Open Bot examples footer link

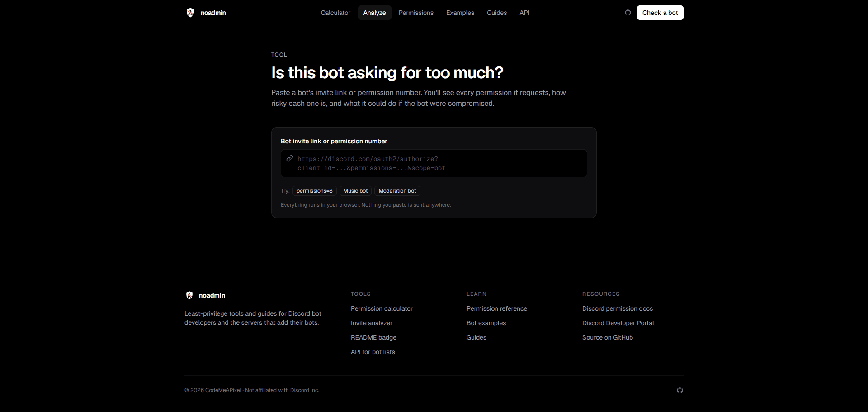pyautogui.click(x=486, y=323)
